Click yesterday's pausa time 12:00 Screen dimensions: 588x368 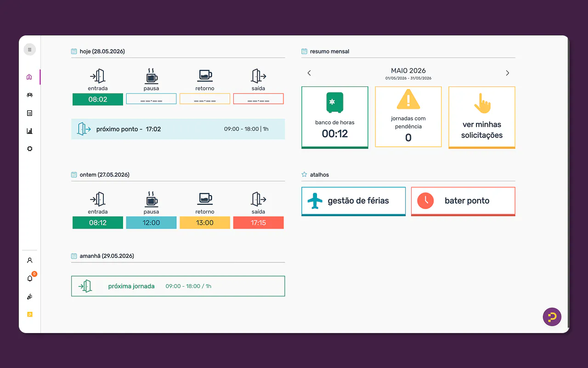coord(151,223)
